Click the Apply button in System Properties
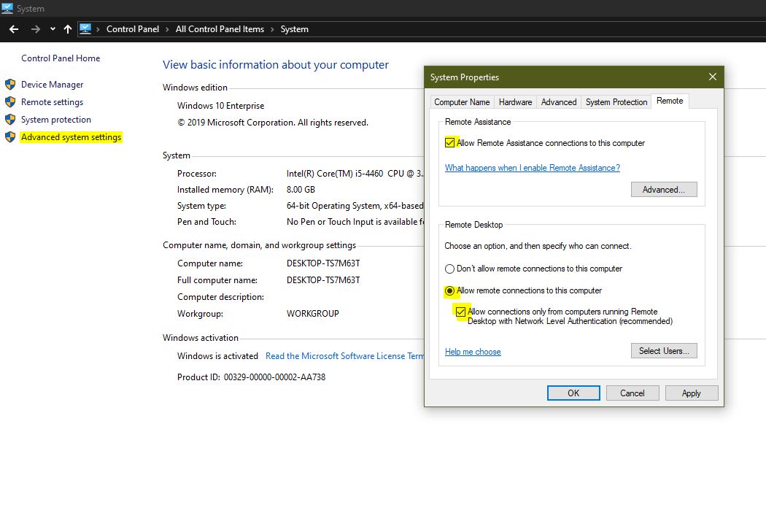 coord(691,393)
